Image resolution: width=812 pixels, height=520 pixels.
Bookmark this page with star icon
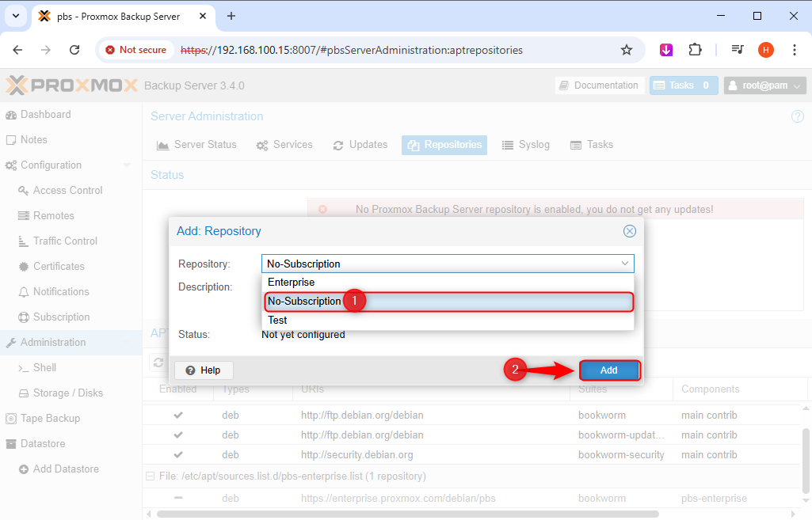coord(627,50)
